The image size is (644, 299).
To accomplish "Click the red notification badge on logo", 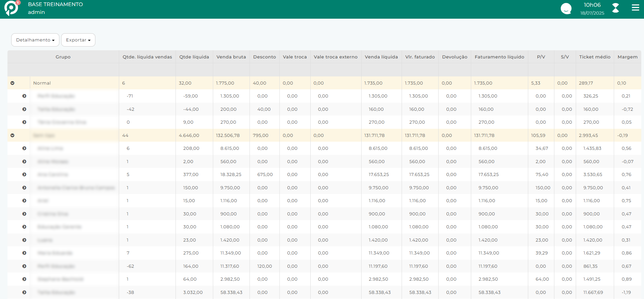I will click(x=18, y=3).
